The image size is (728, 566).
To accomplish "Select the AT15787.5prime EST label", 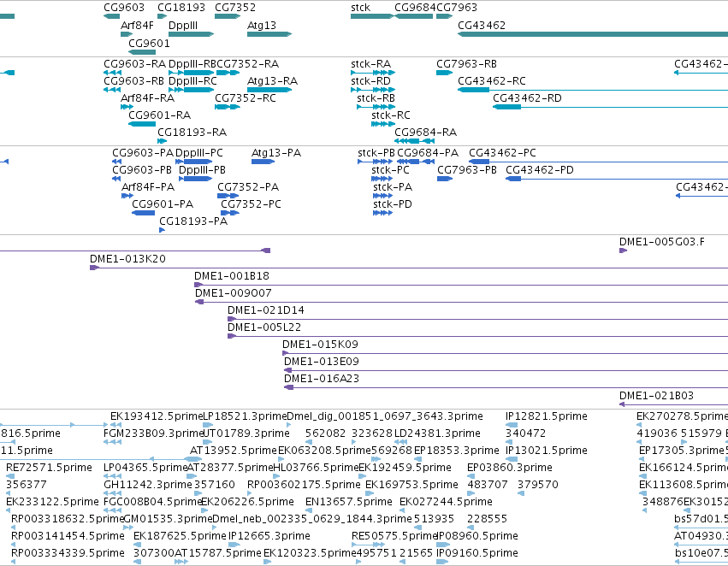I will (x=218, y=553).
